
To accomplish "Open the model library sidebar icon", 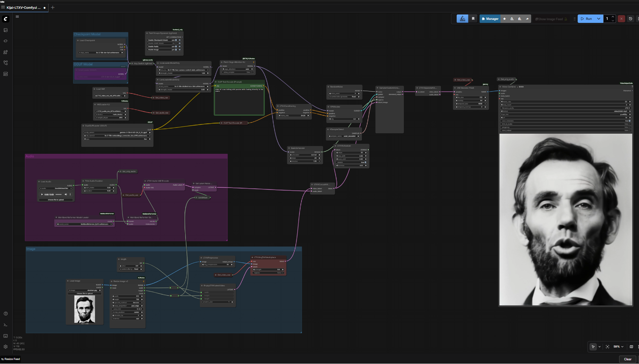I will point(6,52).
